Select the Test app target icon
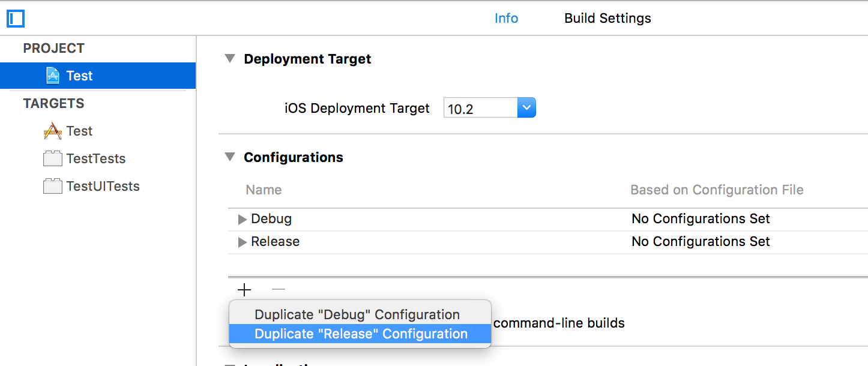868x366 pixels. click(53, 131)
